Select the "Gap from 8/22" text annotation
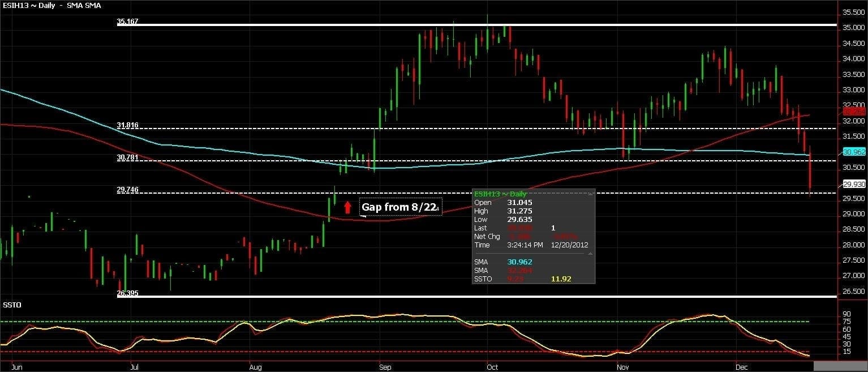The image size is (868, 372). click(x=399, y=207)
